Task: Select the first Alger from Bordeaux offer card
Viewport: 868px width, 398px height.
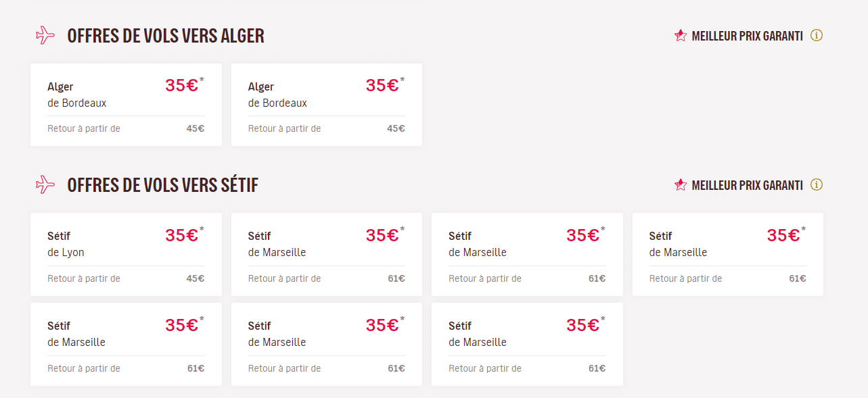Action: (x=125, y=105)
